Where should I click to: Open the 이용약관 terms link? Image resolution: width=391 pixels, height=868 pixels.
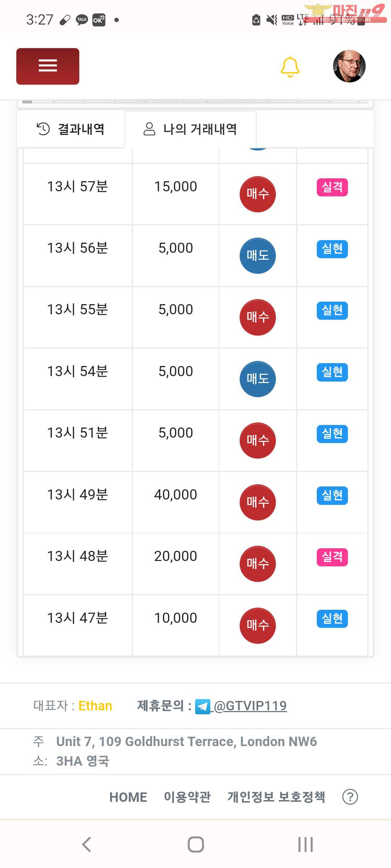coord(187,797)
